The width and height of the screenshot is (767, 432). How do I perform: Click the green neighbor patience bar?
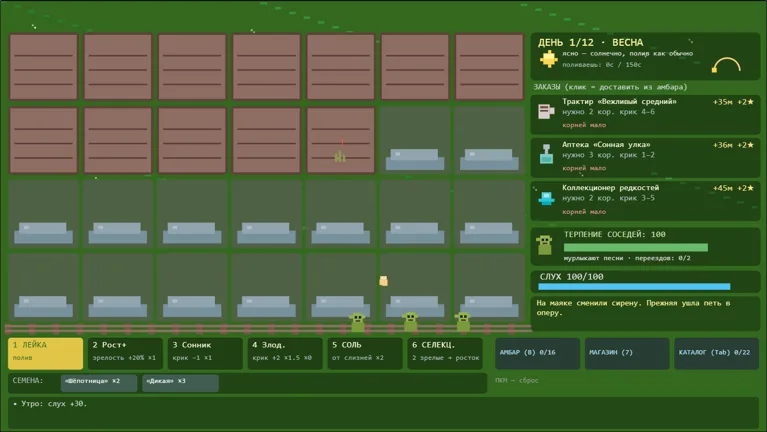coord(635,248)
